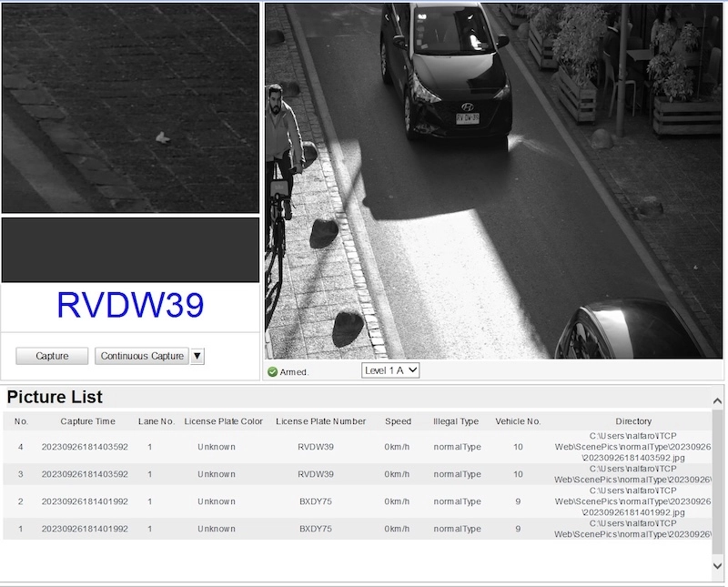Screen dimensions: 728x587
Task: Open the arrow dropdown beside Continuous Capture
Action: [x=197, y=356]
